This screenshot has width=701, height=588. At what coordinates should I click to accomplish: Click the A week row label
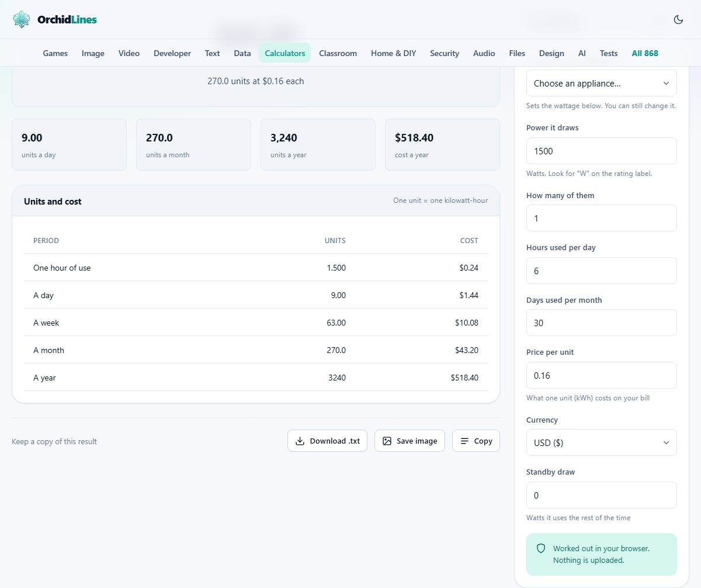(46, 323)
